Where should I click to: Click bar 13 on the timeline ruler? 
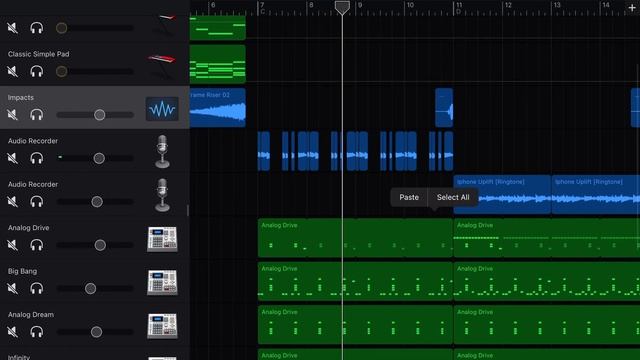tap(557, 5)
